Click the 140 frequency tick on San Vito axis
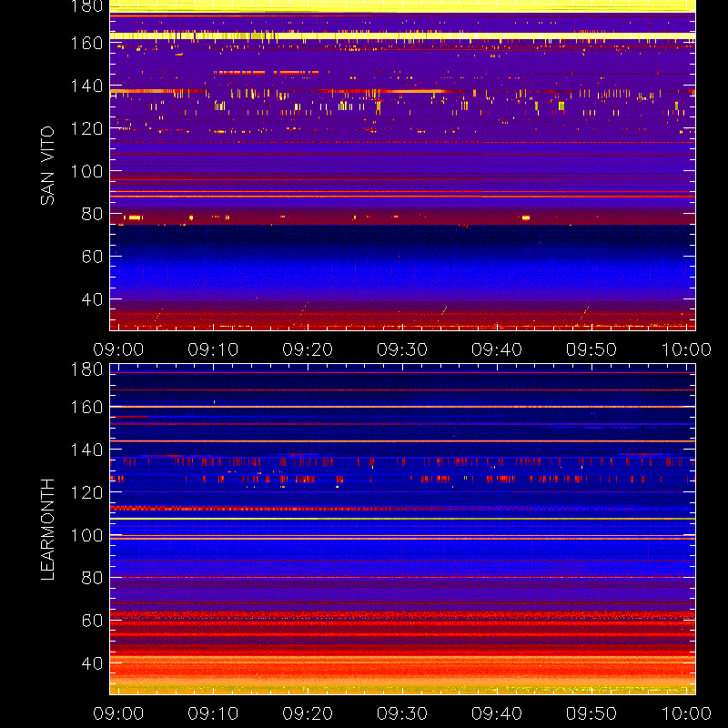Image resolution: width=728 pixels, height=728 pixels. pyautogui.click(x=86, y=86)
